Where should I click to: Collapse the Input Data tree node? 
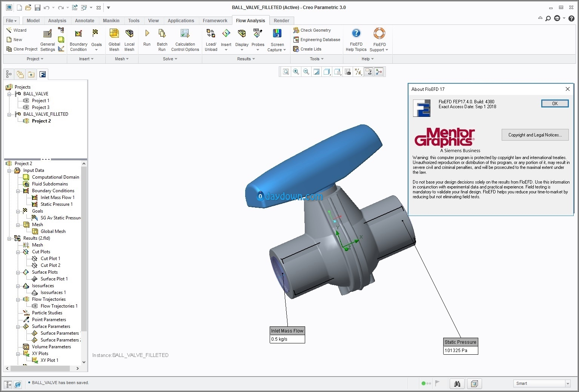click(9, 171)
